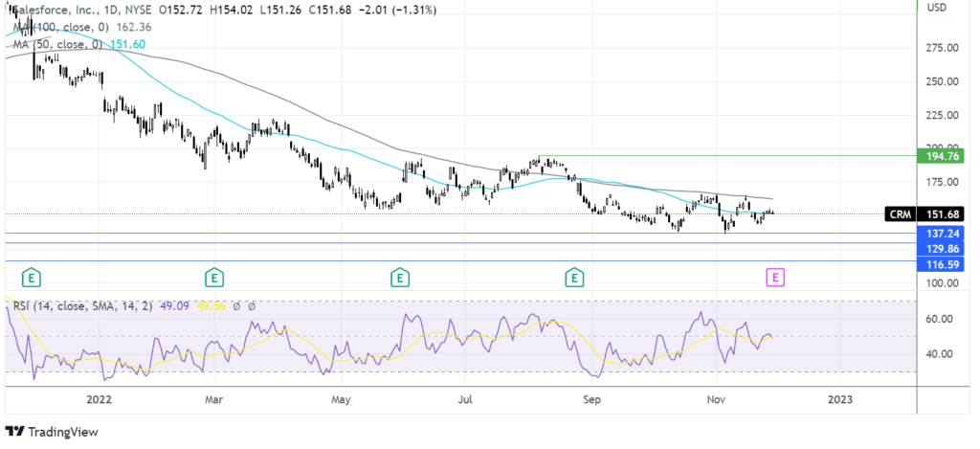Click the 2022 label on time axis
The image size is (980, 449).
[100, 399]
